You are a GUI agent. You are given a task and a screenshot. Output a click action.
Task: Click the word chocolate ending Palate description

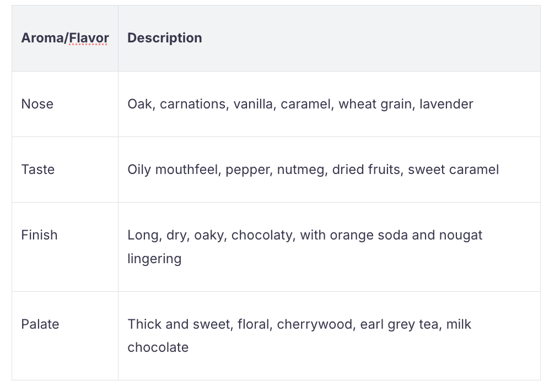(158, 347)
